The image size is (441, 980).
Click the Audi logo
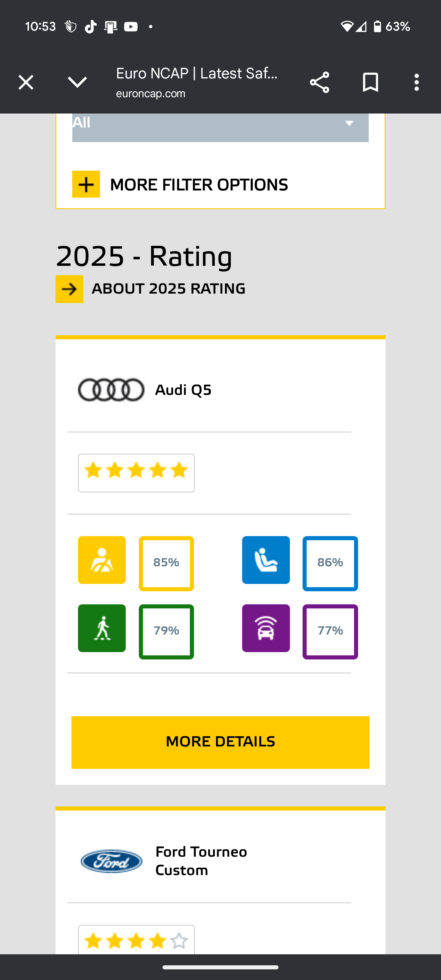(x=111, y=390)
